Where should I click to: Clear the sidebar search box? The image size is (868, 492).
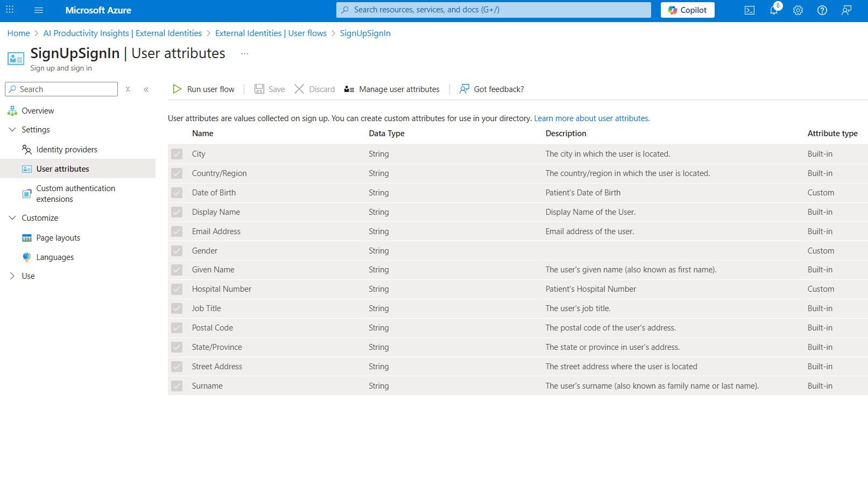point(128,89)
